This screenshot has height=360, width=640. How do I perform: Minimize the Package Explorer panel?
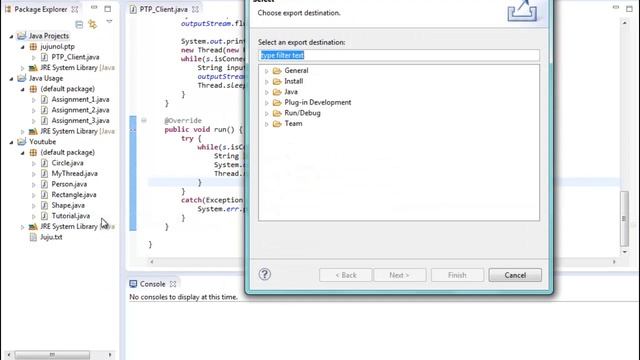click(94, 8)
